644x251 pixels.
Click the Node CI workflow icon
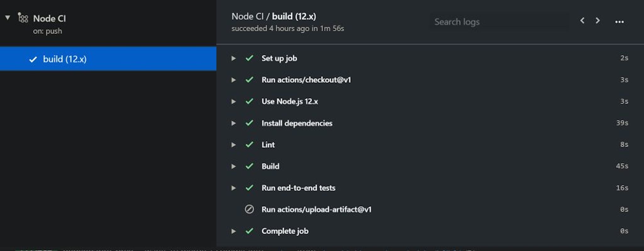tap(23, 18)
